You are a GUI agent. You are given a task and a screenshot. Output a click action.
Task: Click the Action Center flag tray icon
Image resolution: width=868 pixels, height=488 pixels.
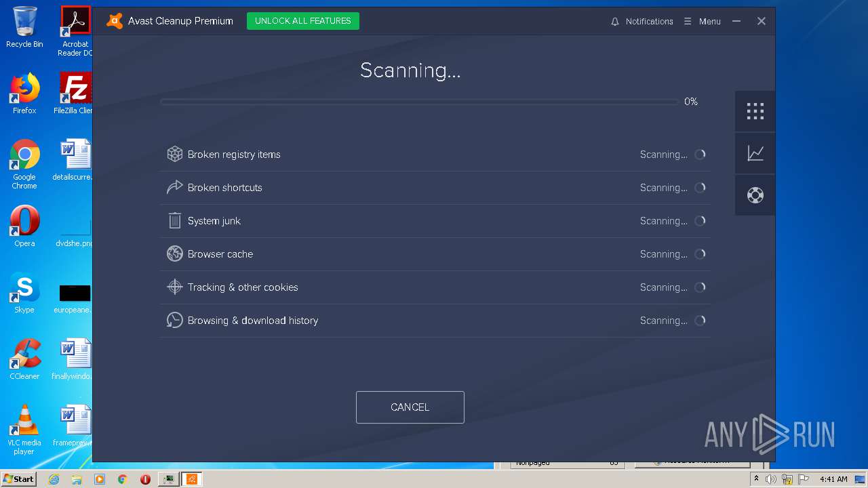point(804,479)
